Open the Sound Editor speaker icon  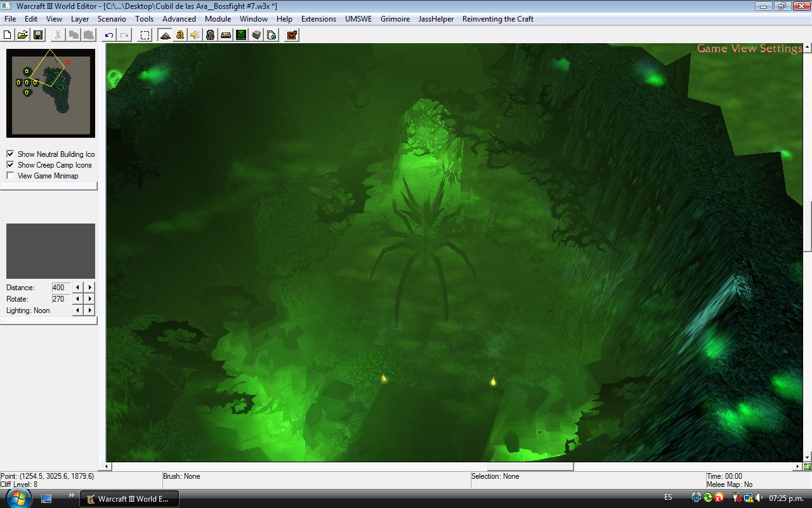(195, 35)
